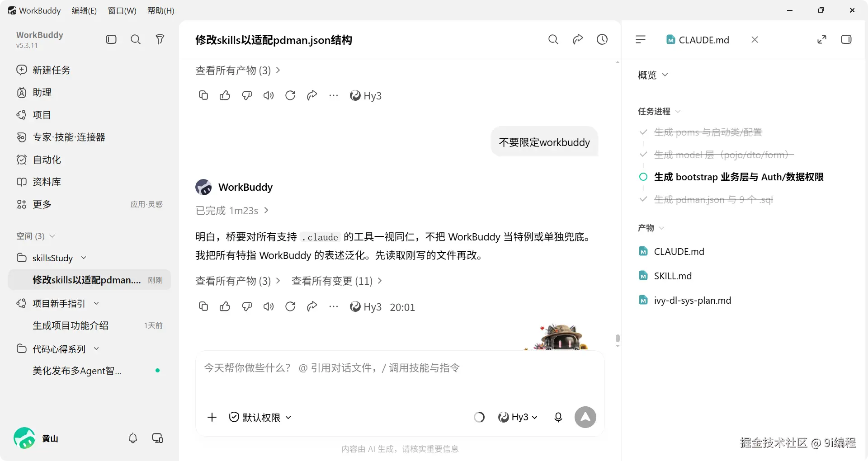Image resolution: width=868 pixels, height=461 pixels.
Task: Dislike the upper Hy3 message
Action: (x=247, y=95)
